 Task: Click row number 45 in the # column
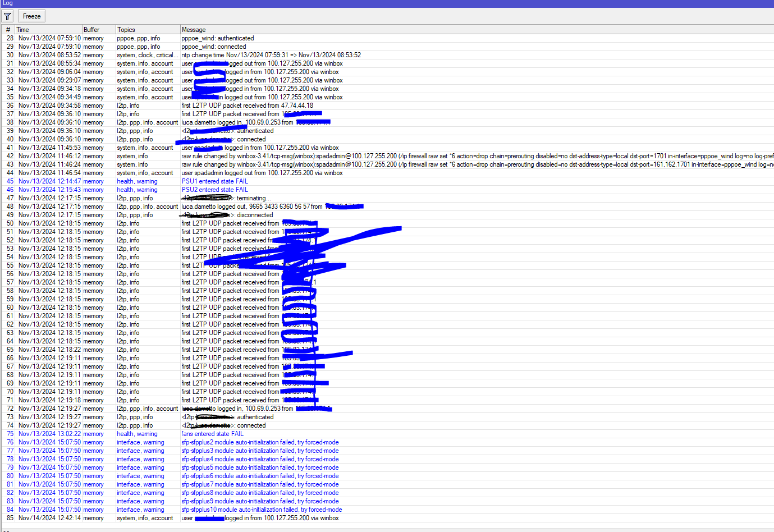click(10, 181)
